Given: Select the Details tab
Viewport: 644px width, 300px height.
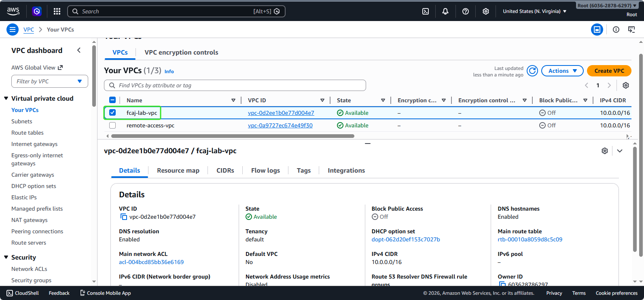Looking at the screenshot, I should [129, 171].
